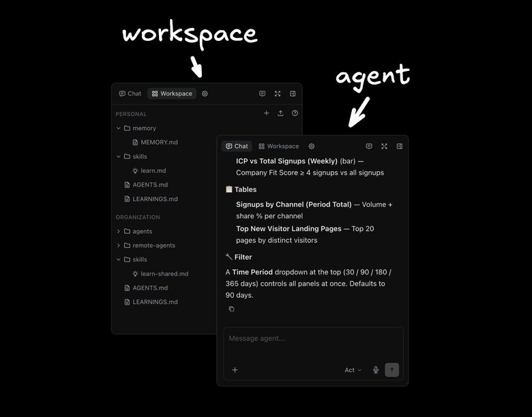
Task: Start voice input with microphone icon
Action: [376, 370]
